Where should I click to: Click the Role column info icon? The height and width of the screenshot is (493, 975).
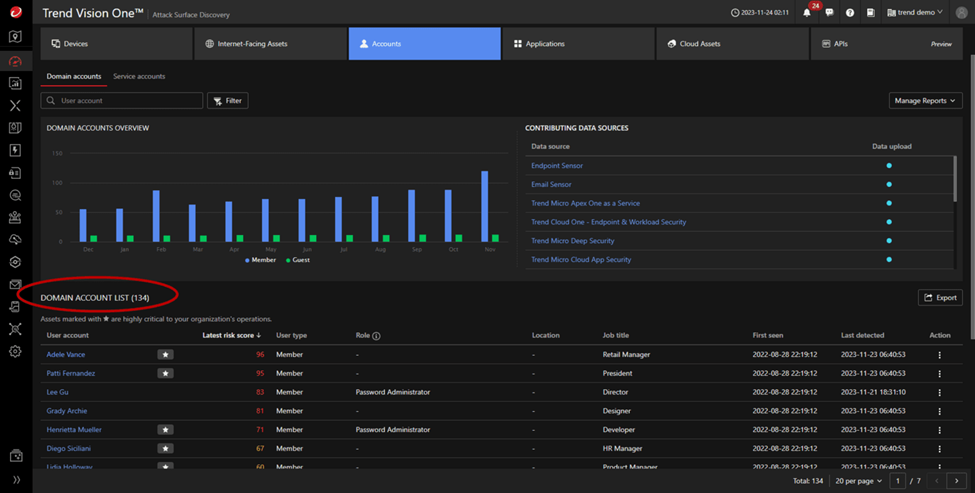pos(376,336)
